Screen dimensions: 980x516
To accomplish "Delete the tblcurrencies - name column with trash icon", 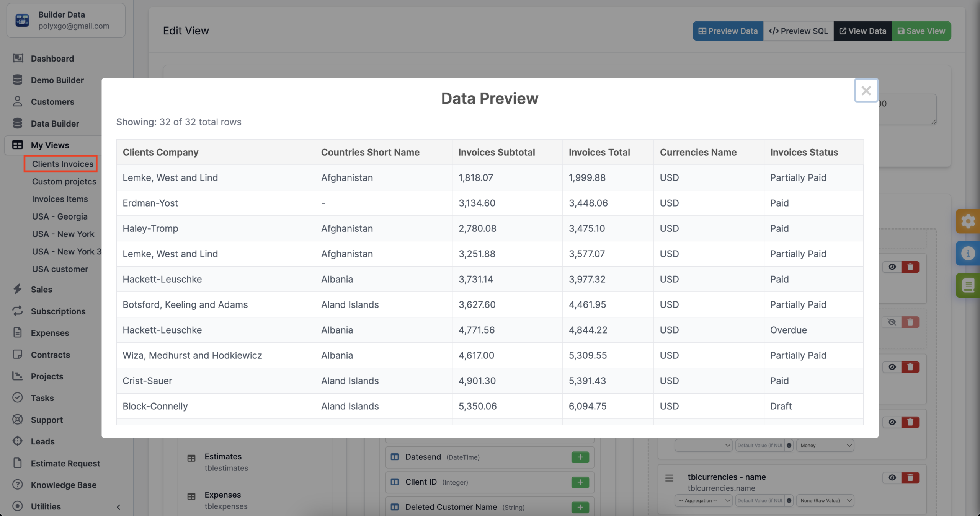I will coord(910,477).
